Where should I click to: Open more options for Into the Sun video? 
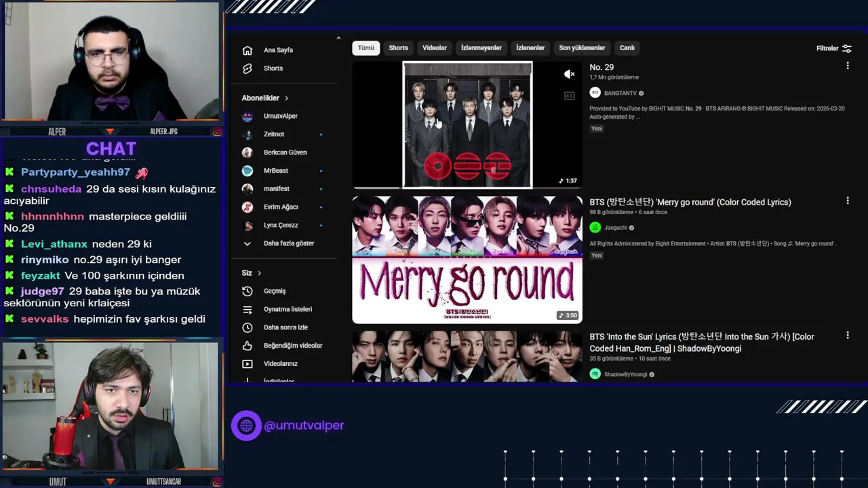click(848, 335)
